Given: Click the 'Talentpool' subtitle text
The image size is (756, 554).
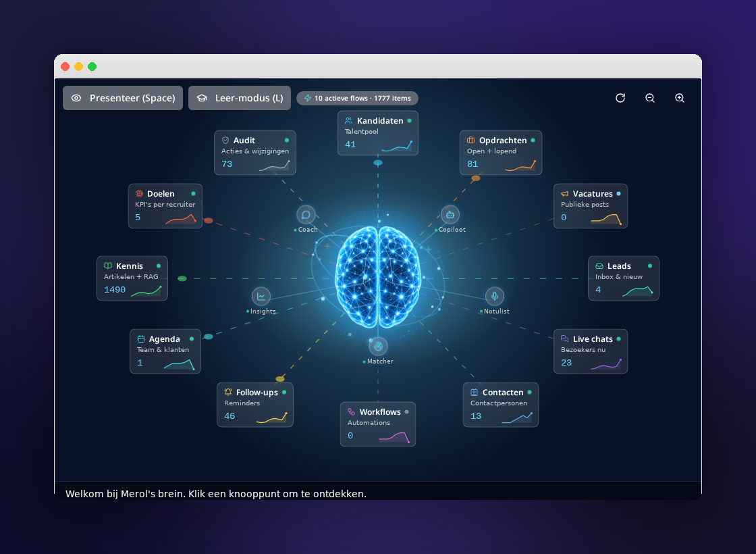Looking at the screenshot, I should click(x=362, y=131).
